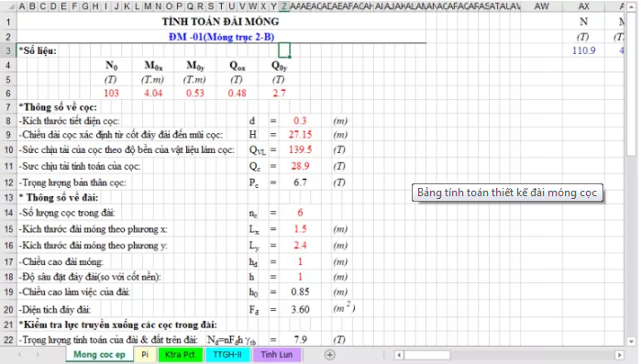Screen dimensions: 641x364
Task: Select QVL value 139.5
Action: click(x=300, y=150)
